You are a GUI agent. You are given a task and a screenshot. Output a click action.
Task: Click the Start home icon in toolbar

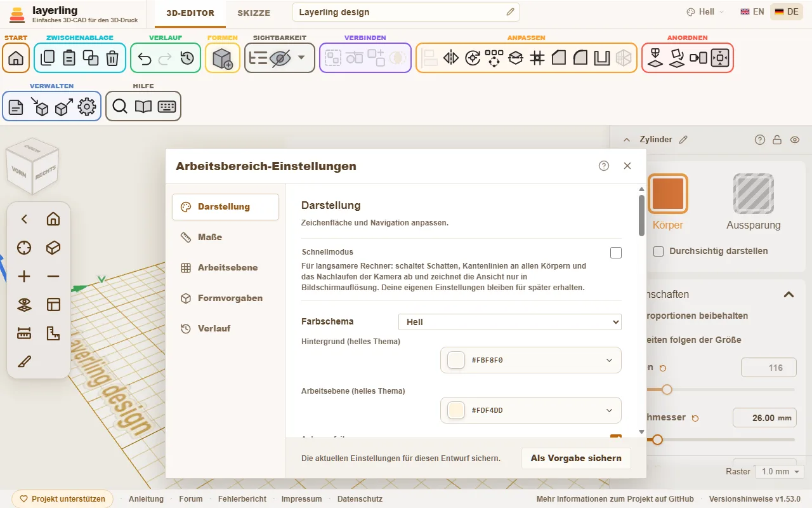pos(16,58)
